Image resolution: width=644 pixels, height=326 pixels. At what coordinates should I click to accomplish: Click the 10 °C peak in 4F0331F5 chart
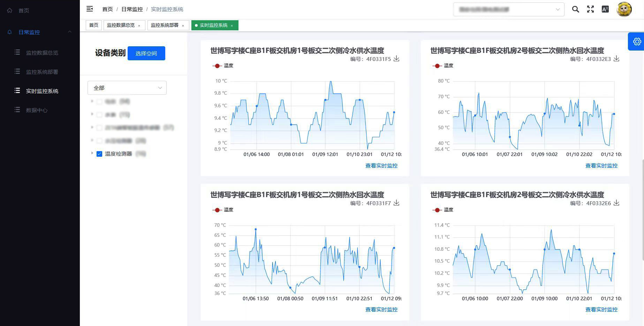331,81
